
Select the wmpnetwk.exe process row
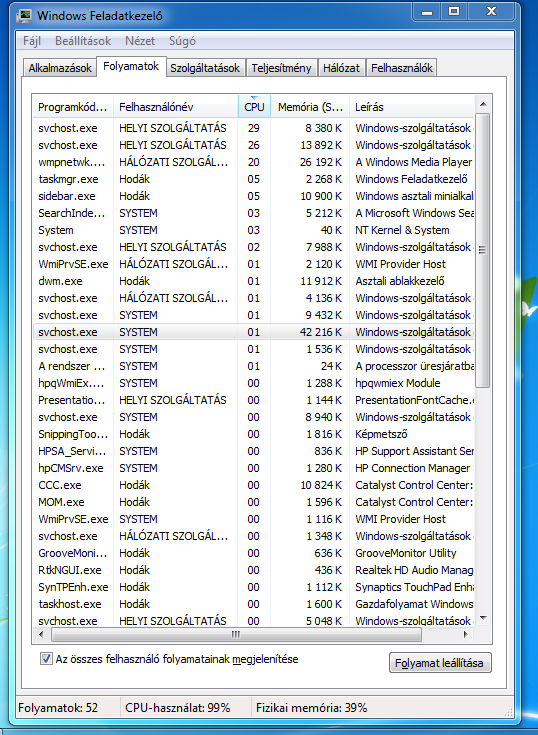tap(254, 162)
